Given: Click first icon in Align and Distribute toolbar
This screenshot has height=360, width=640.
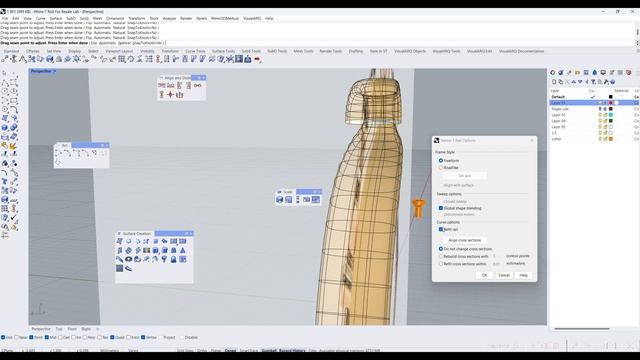Looking at the screenshot, I should [x=162, y=85].
